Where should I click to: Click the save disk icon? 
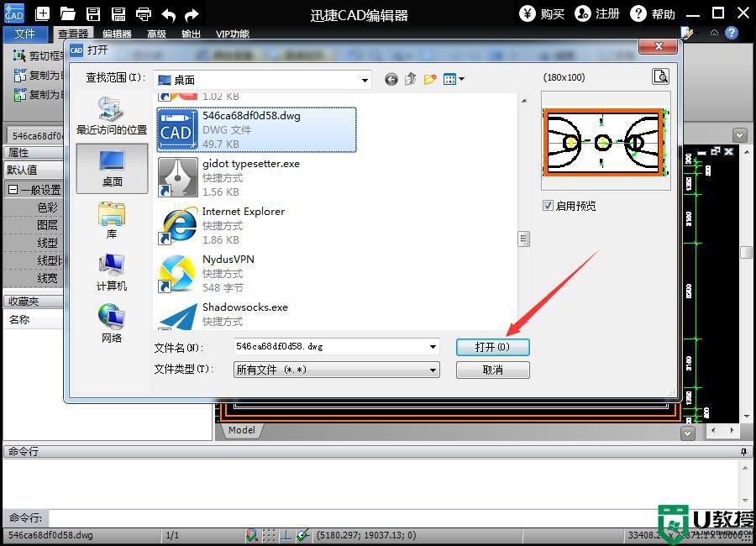tap(93, 13)
